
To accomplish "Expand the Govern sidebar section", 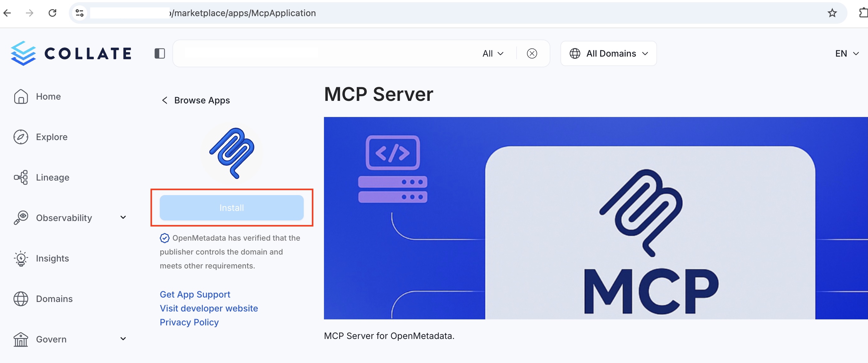I will [123, 339].
